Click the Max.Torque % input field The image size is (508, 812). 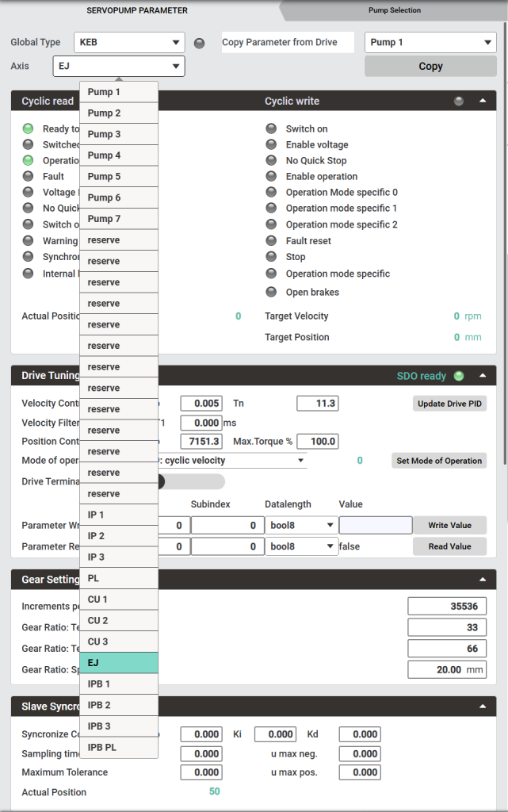pyautogui.click(x=318, y=442)
